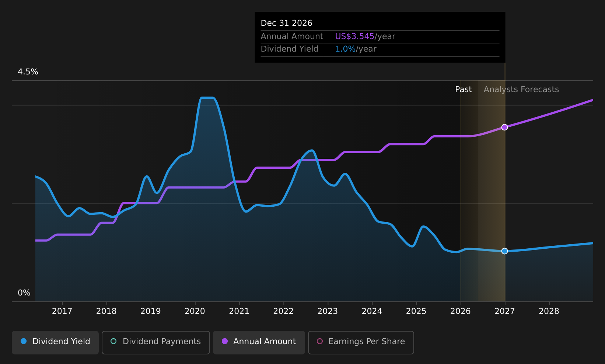Click the 0% y-axis label
The width and height of the screenshot is (605, 364).
coord(24,293)
